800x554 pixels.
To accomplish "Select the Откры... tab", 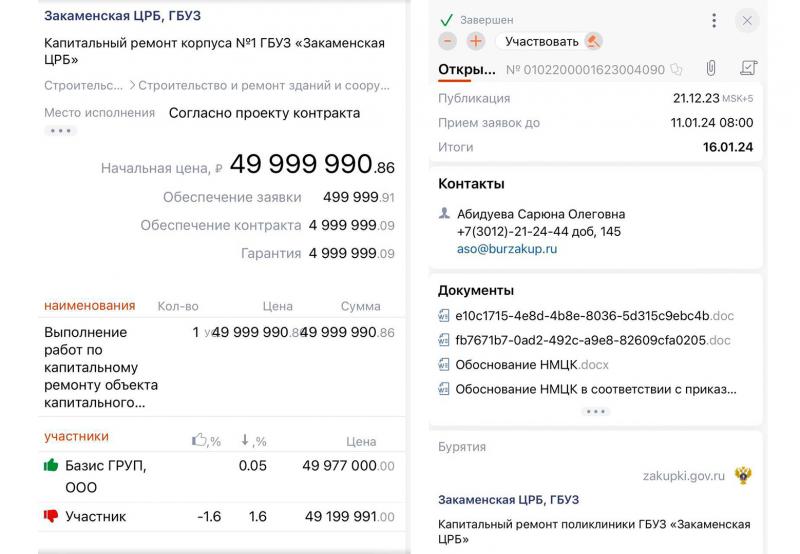I will pyautogui.click(x=466, y=70).
